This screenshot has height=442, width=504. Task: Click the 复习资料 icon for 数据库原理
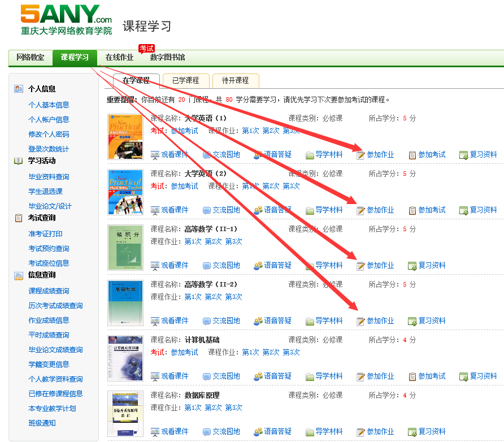[412, 432]
